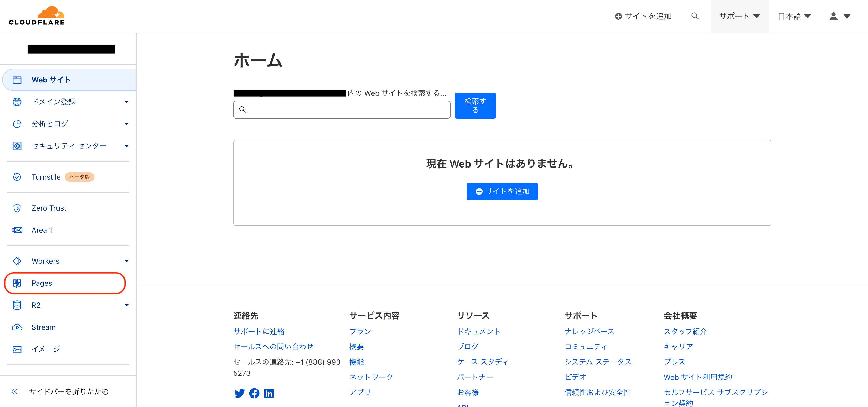Click the イメージ picture icon

[17, 349]
